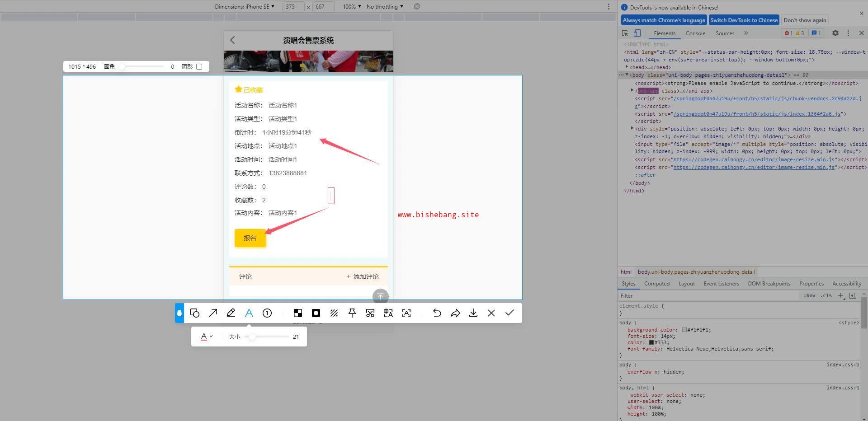
Task: Enable the 阴影 shadow checkbox
Action: click(x=199, y=66)
